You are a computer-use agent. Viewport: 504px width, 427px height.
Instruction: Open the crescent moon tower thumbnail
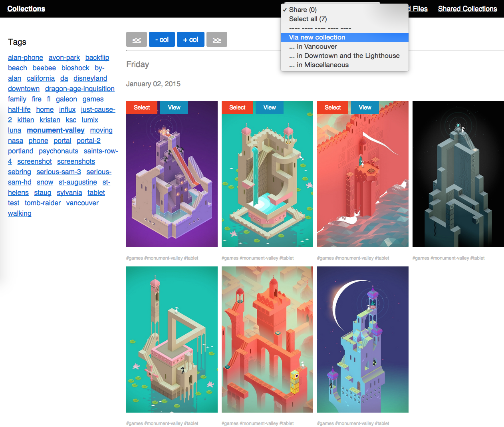click(363, 340)
